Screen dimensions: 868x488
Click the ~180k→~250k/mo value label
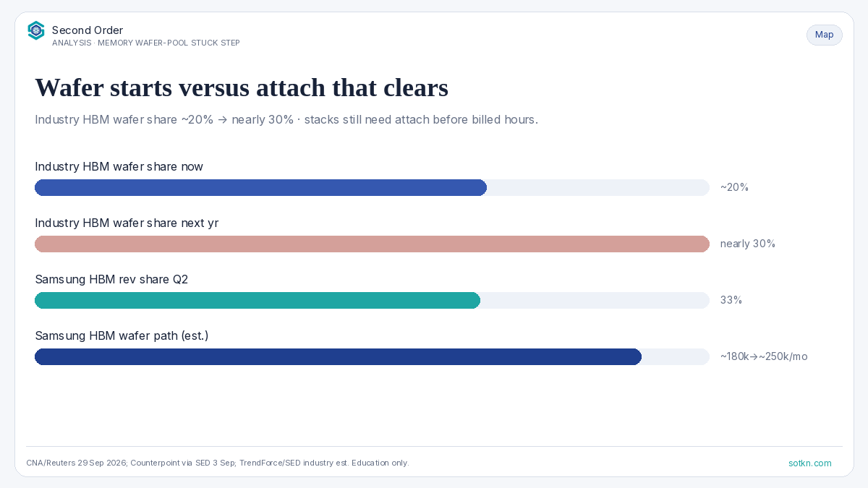pyautogui.click(x=764, y=356)
